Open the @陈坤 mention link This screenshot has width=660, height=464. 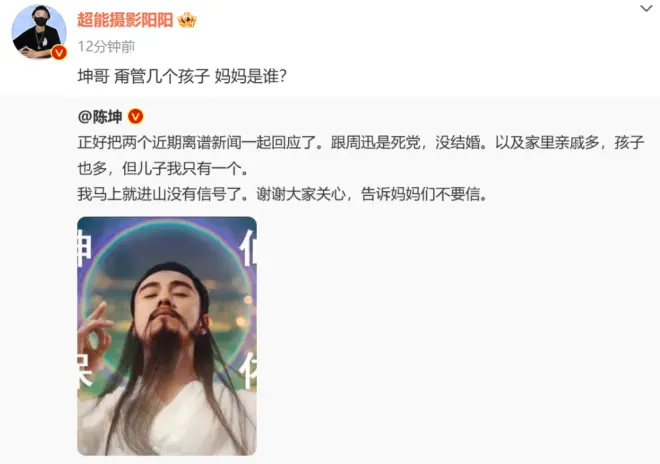tap(100, 117)
